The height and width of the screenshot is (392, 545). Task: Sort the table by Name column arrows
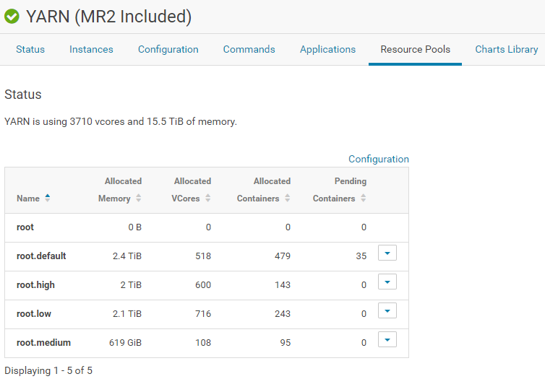click(x=48, y=198)
